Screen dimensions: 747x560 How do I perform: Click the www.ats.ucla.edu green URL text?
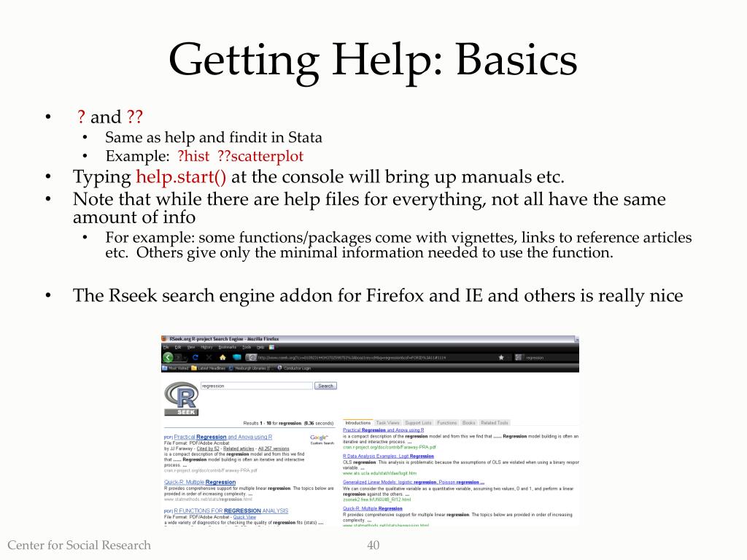[x=379, y=473]
